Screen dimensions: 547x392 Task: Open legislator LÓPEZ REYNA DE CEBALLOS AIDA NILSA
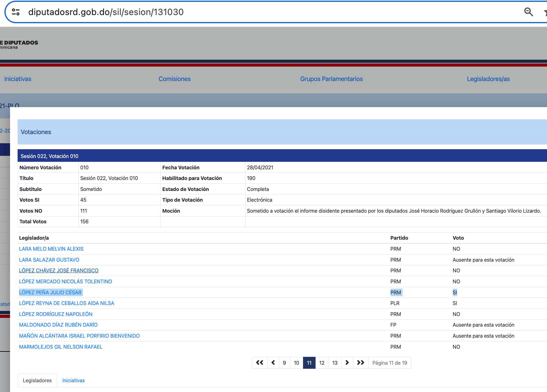67,303
